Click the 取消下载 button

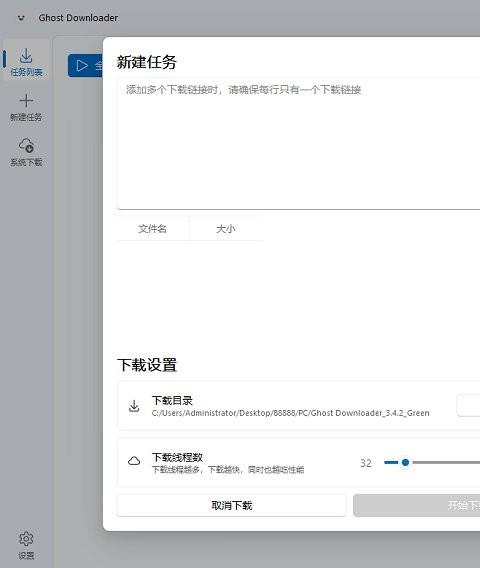coord(232,505)
